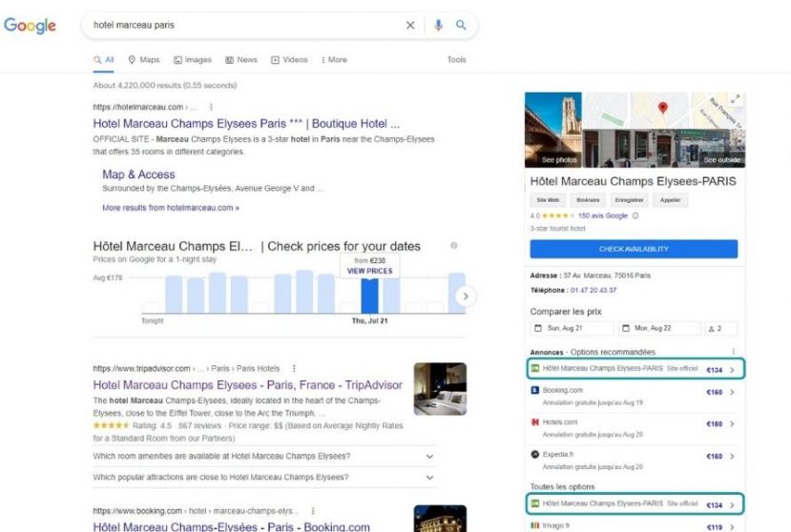Screen dimensions: 791x532
Task: Click the Google logo
Action: [30, 25]
